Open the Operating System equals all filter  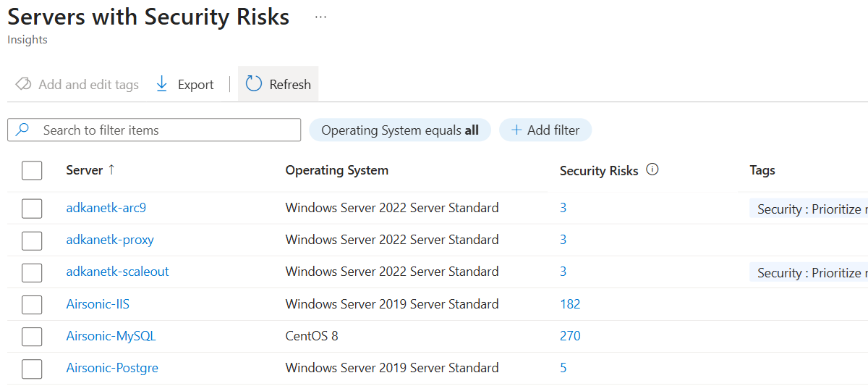point(399,130)
